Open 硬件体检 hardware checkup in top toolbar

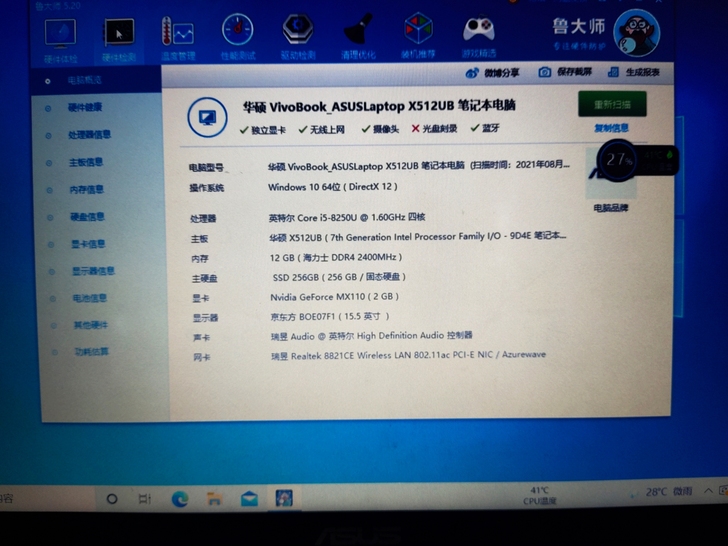click(60, 40)
